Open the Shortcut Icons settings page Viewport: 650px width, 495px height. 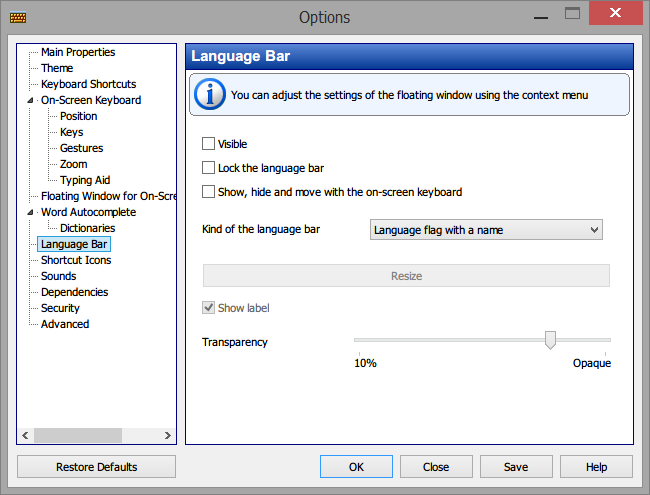[x=76, y=260]
